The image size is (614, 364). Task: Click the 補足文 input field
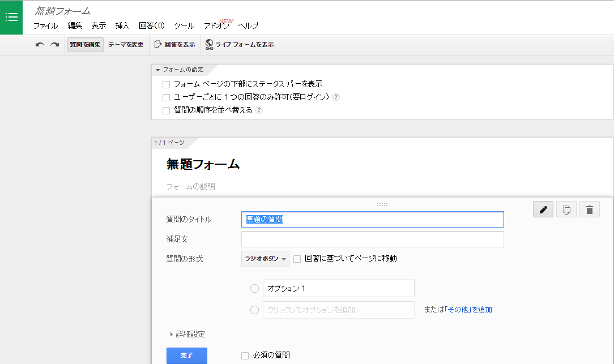point(372,239)
